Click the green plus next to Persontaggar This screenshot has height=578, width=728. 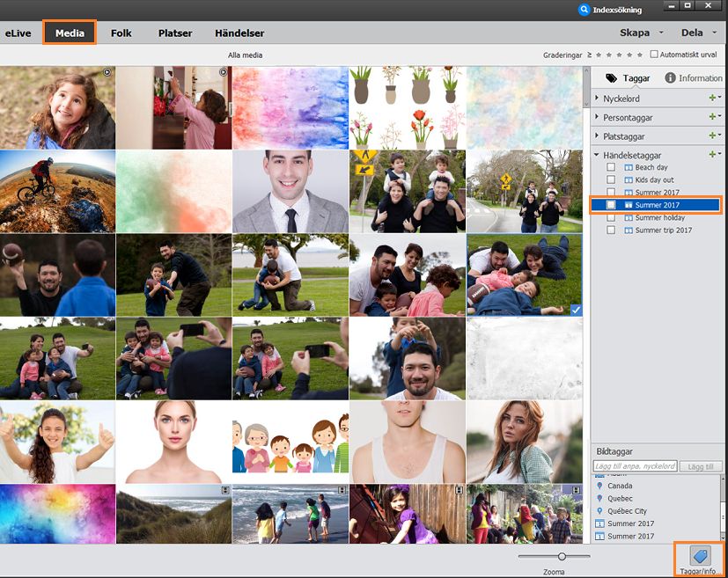click(x=712, y=117)
